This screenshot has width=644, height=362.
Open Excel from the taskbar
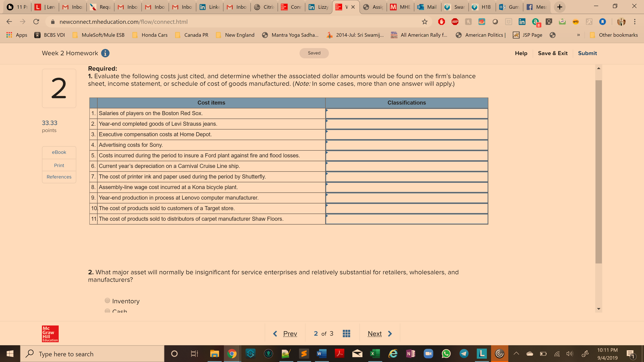(375, 354)
